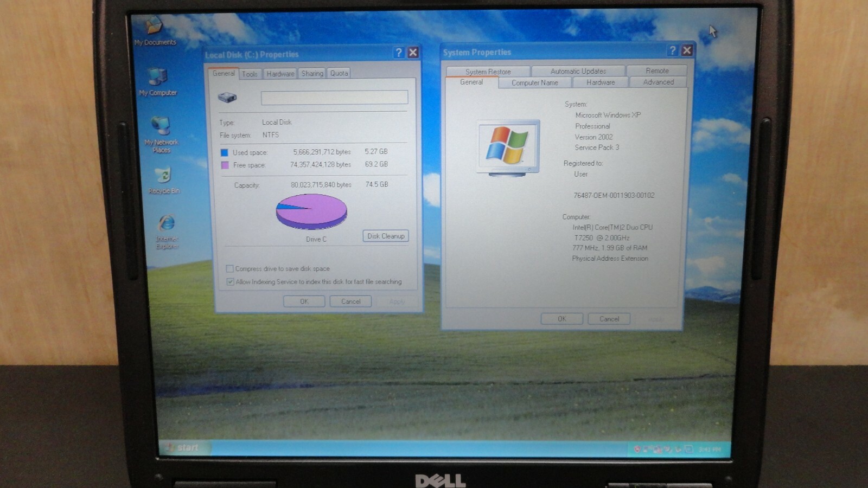Open the Remote tab in System Properties

pos(657,70)
